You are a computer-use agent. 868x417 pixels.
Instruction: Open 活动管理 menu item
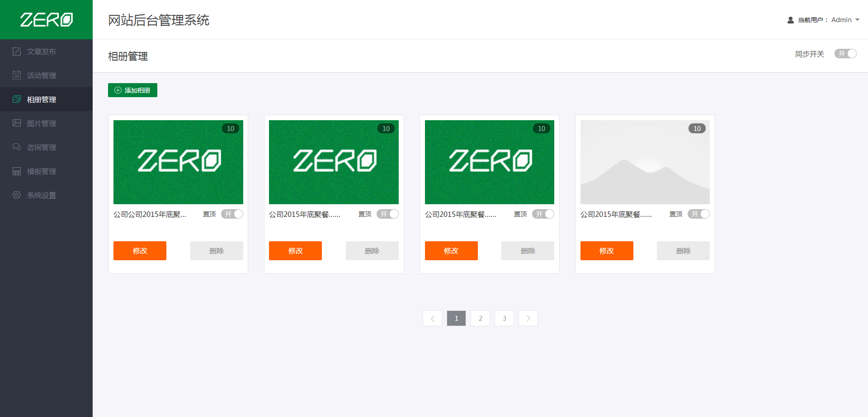pyautogui.click(x=46, y=75)
